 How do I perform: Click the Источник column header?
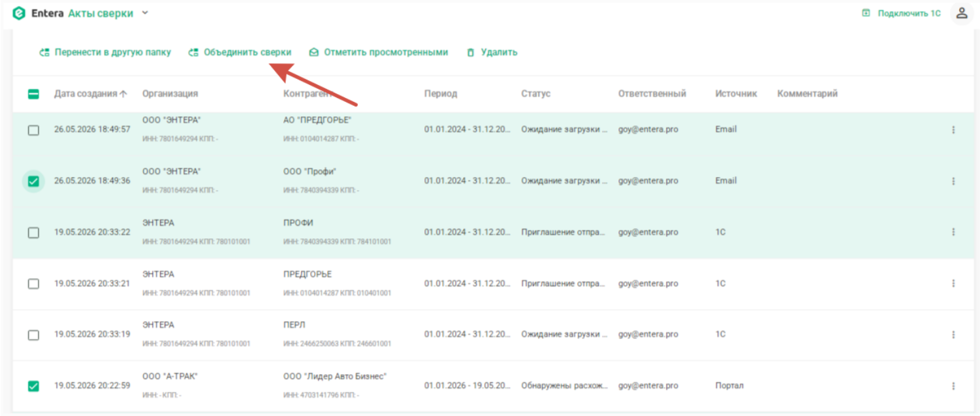[x=736, y=94]
